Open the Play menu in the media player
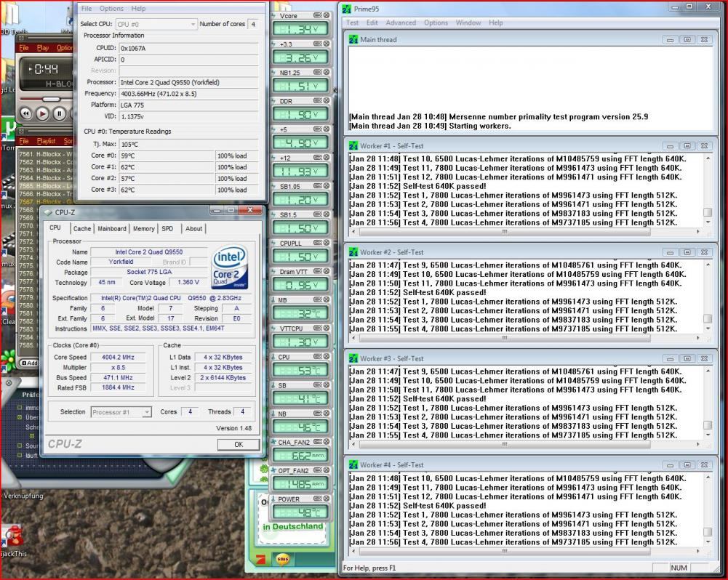 coord(43,48)
